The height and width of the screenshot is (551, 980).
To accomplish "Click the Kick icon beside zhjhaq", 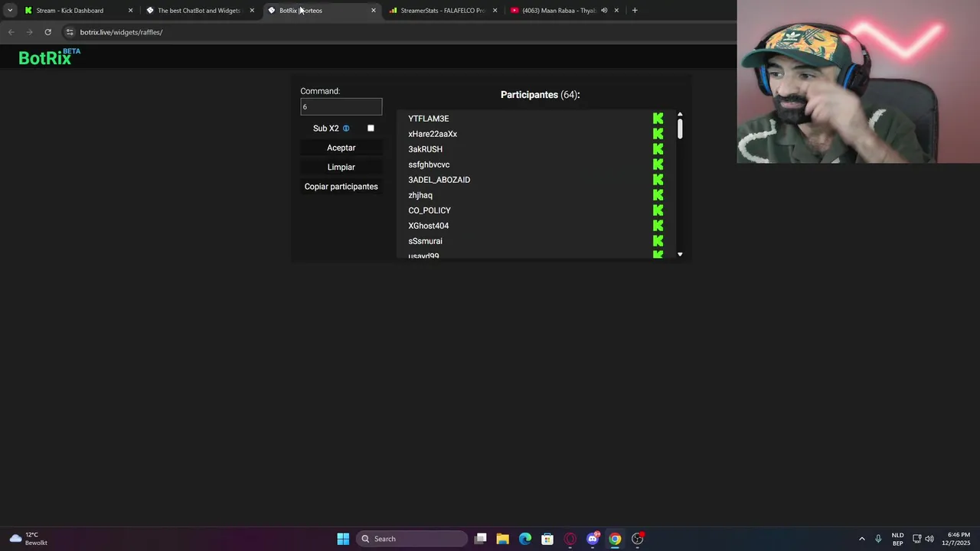I will 658,195.
